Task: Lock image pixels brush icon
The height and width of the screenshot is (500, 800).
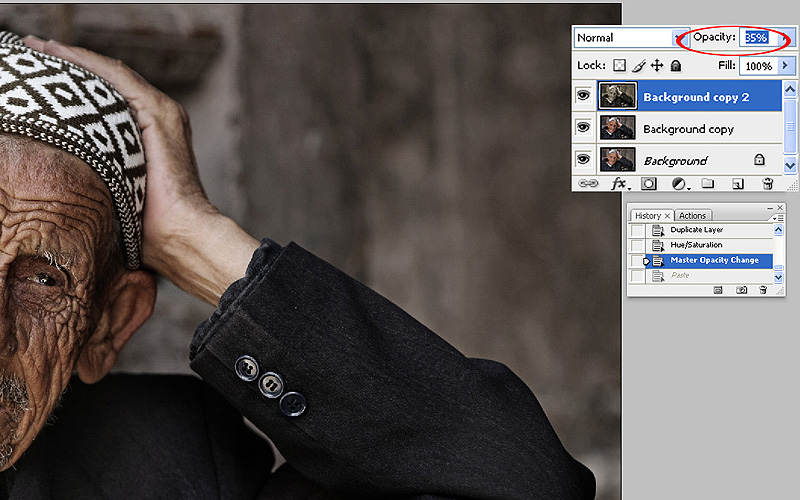Action: click(638, 66)
